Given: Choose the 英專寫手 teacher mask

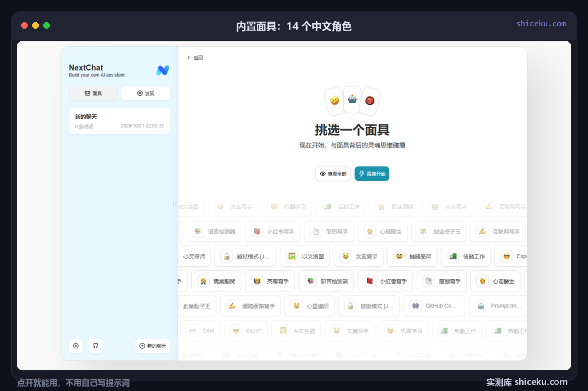Looking at the screenshot, I should pos(270,281).
